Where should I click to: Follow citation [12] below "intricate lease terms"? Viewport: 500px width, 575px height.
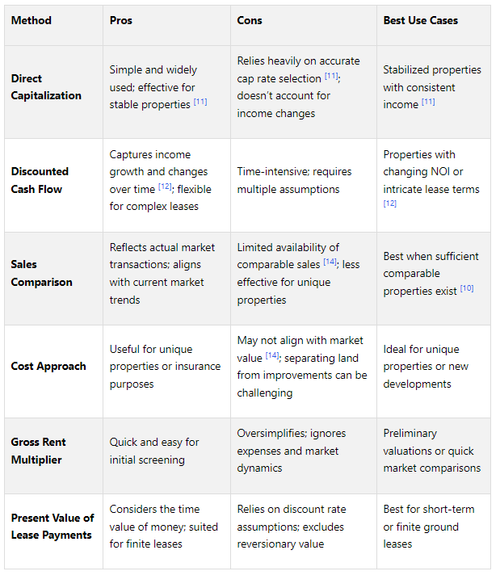[x=390, y=204]
